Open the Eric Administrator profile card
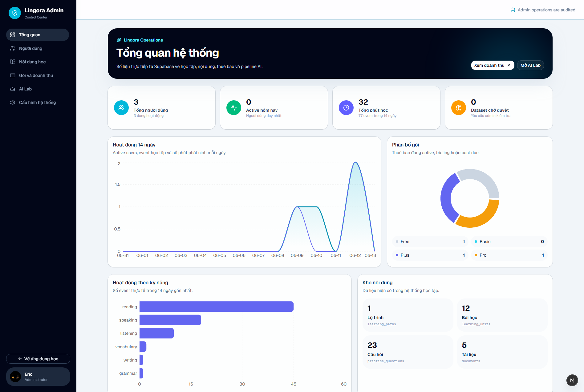This screenshot has width=584, height=392. [x=38, y=377]
